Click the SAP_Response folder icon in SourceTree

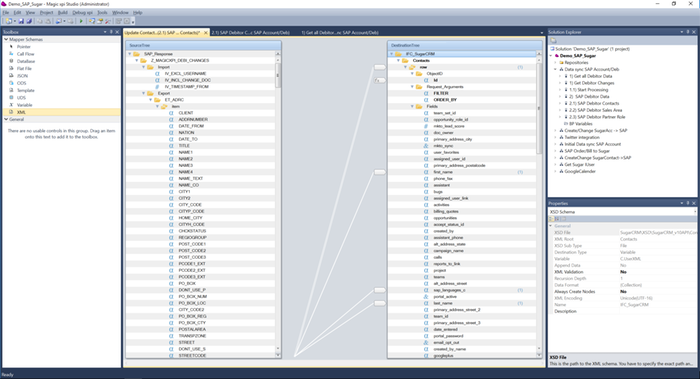[137, 54]
